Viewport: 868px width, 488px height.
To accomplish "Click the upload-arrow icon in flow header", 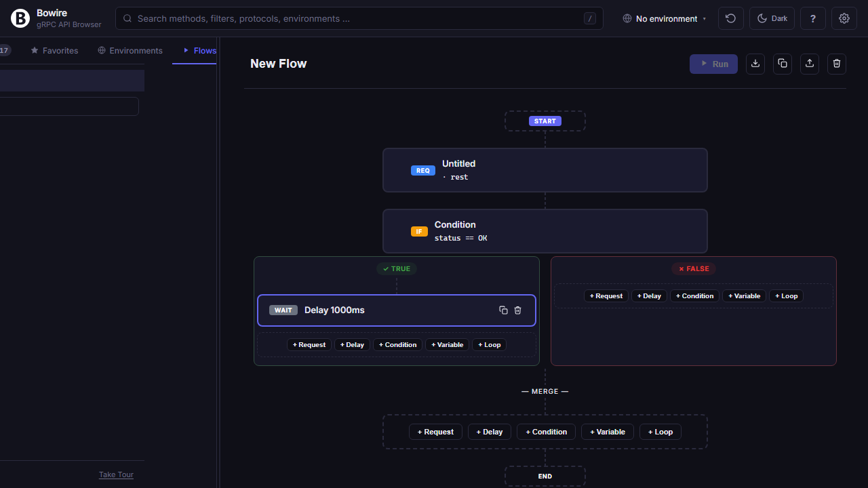I will [810, 64].
